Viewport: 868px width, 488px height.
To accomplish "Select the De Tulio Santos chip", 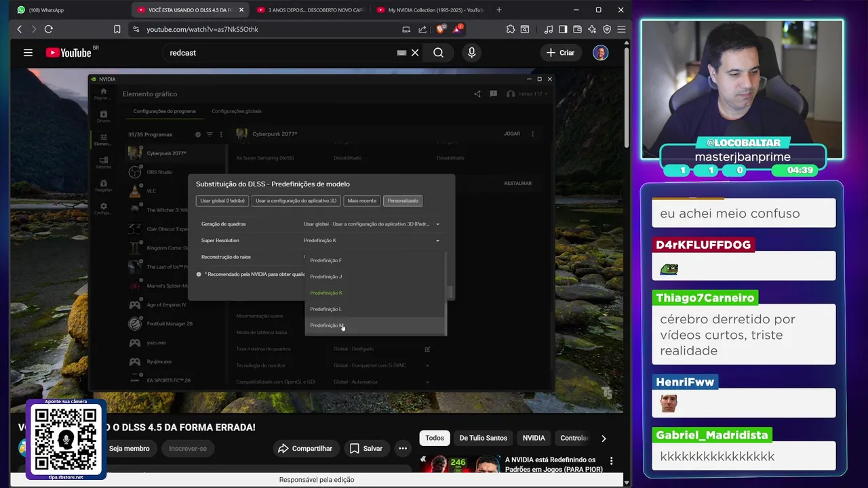I will [483, 438].
